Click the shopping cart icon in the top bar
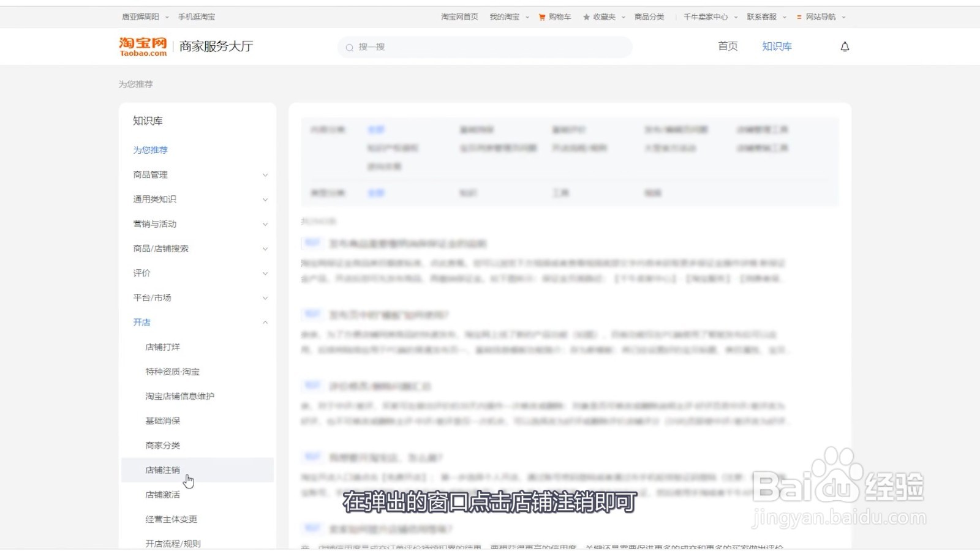The height and width of the screenshot is (551, 980). click(x=542, y=17)
